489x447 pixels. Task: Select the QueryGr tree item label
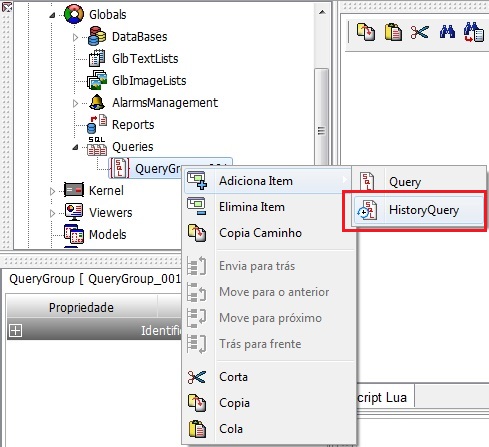pos(158,168)
